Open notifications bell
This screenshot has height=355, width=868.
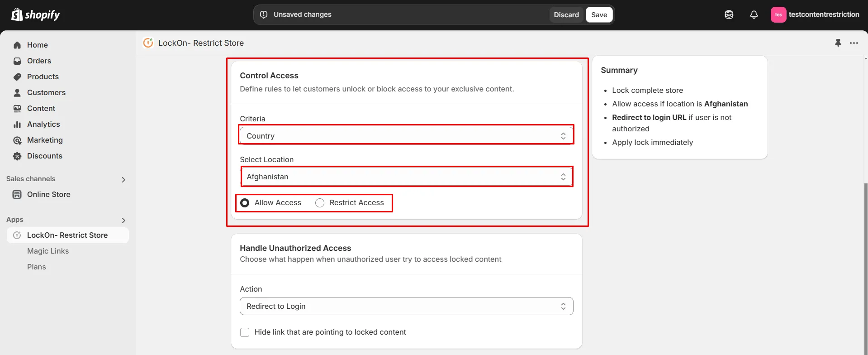(x=754, y=14)
